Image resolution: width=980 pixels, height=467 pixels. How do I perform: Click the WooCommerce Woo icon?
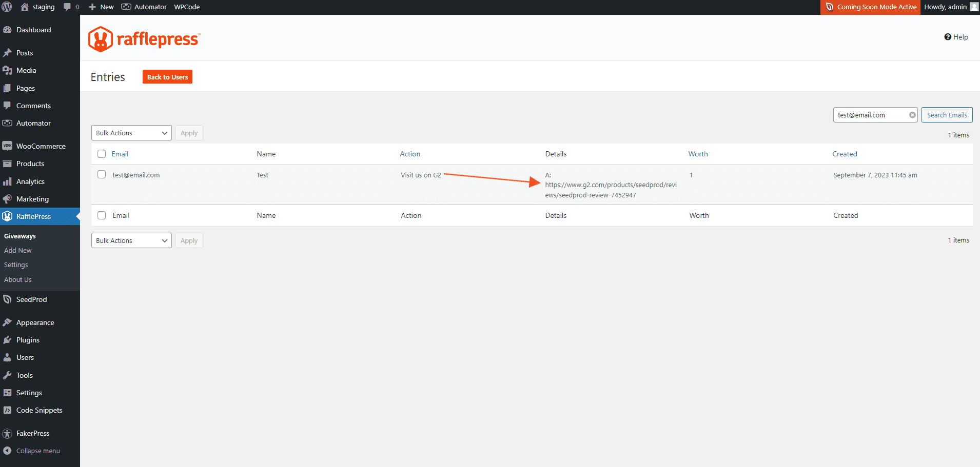7,146
